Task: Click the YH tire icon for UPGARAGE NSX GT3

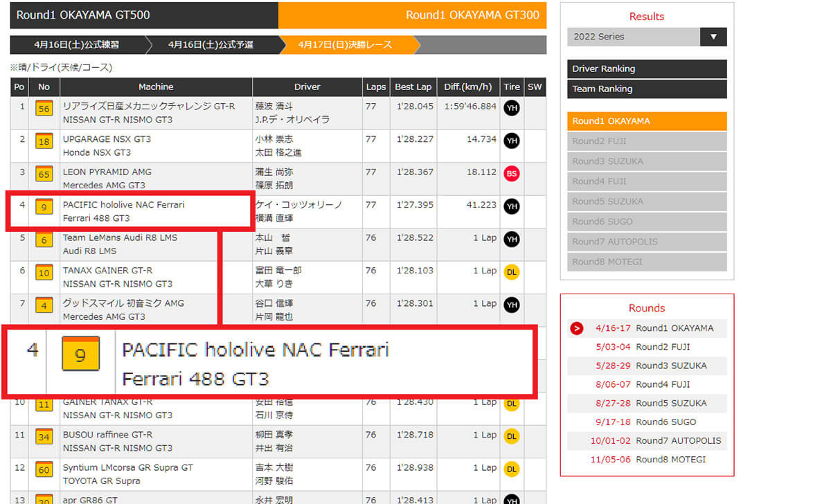Action: (x=512, y=141)
